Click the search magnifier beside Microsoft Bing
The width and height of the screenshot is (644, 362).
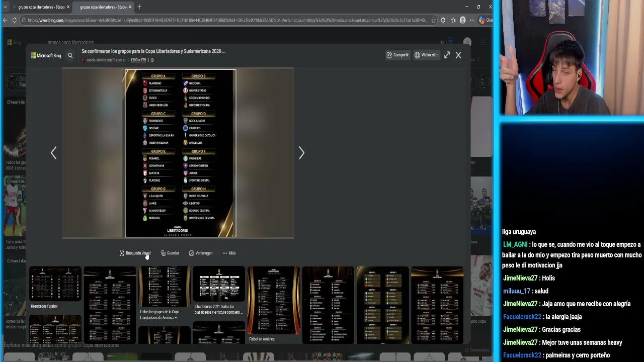pos(70,55)
